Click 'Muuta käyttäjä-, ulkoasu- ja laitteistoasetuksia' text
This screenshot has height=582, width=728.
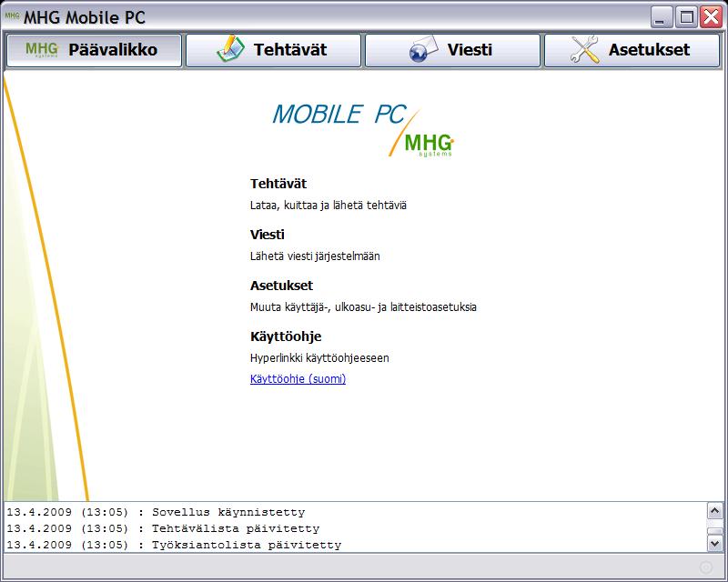[363, 306]
